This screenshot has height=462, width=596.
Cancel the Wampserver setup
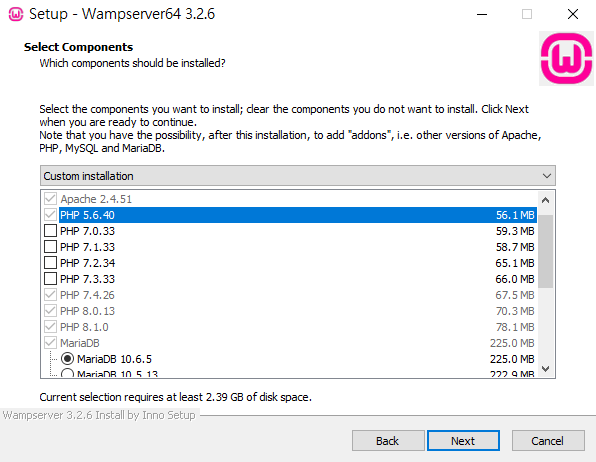pos(548,441)
